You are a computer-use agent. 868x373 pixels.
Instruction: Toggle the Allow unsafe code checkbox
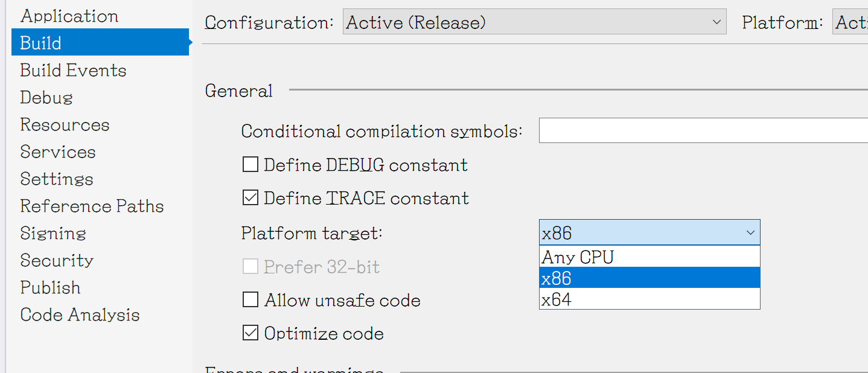[250, 300]
